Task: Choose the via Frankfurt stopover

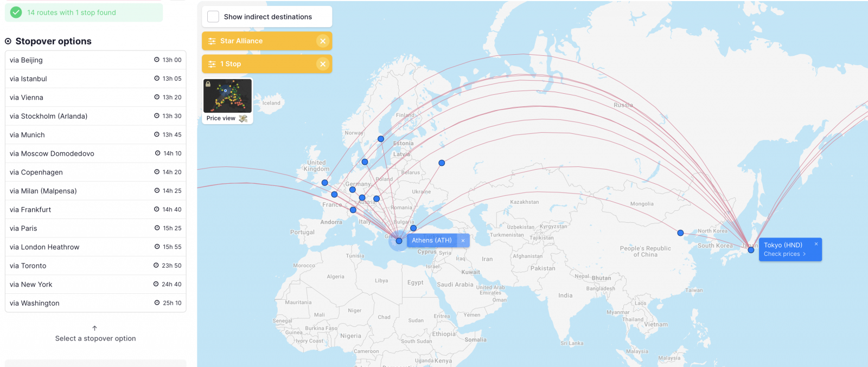Action: point(95,210)
